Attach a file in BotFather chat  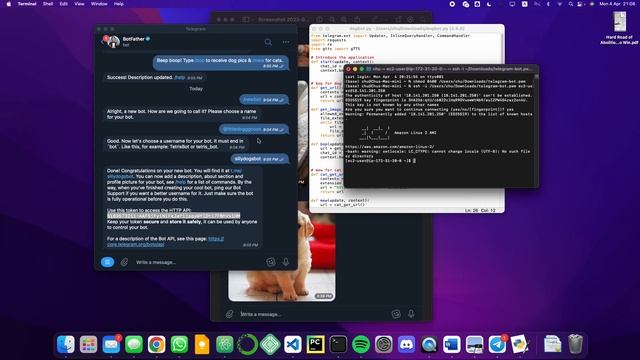[x=124, y=262]
